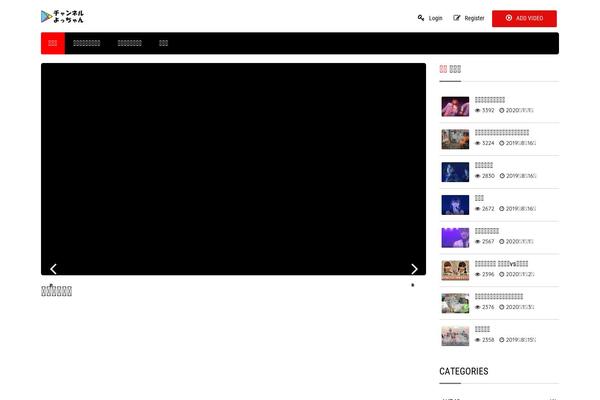Open thumbnail of video with 2396 views
This screenshot has height=400, width=600.
click(455, 270)
